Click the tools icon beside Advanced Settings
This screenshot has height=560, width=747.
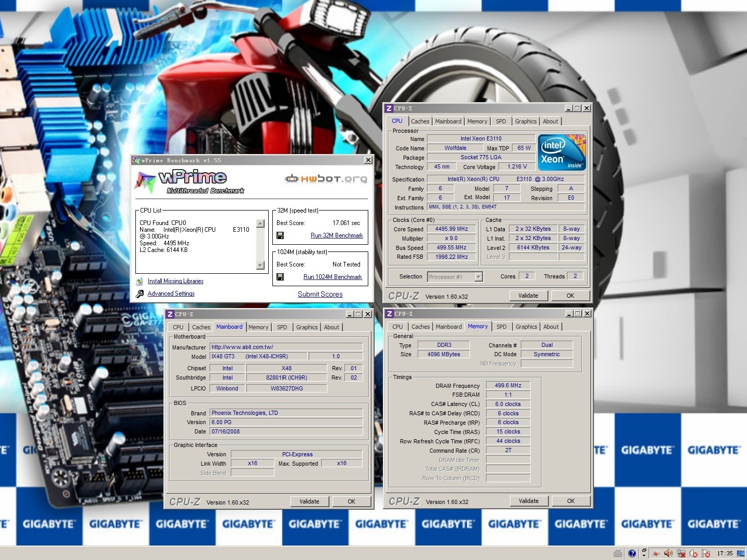140,293
